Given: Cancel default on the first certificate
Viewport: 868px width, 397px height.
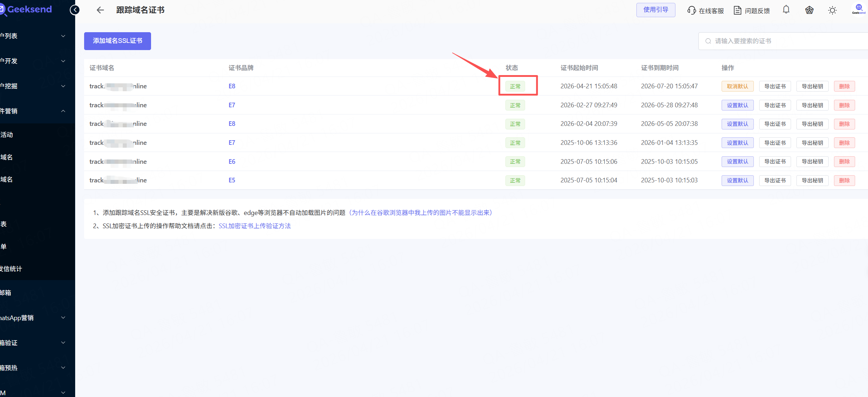Looking at the screenshot, I should coord(737,86).
